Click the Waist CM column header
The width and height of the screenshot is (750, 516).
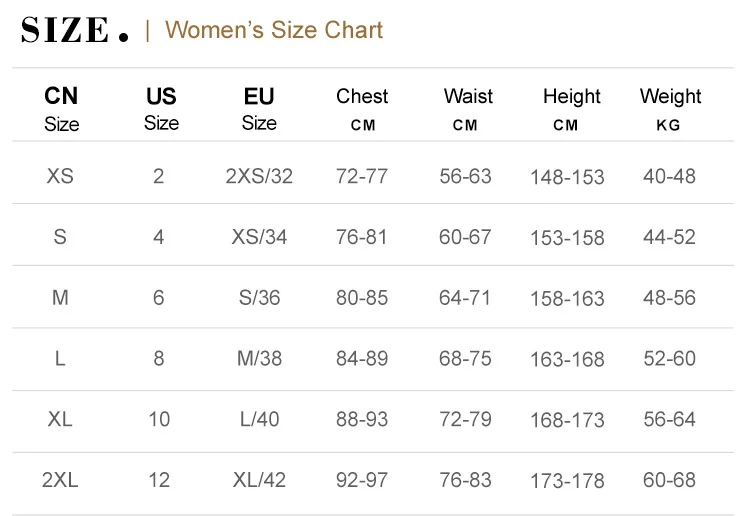[x=468, y=109]
